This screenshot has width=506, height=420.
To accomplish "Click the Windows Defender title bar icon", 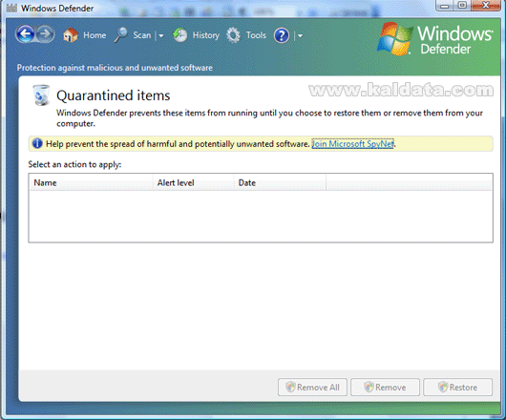I will (11, 8).
